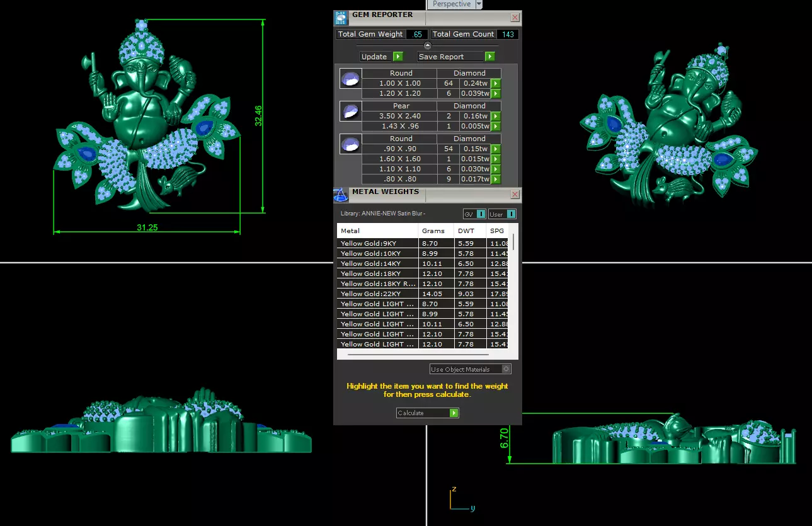Click the Pear gem shape label

(401, 106)
